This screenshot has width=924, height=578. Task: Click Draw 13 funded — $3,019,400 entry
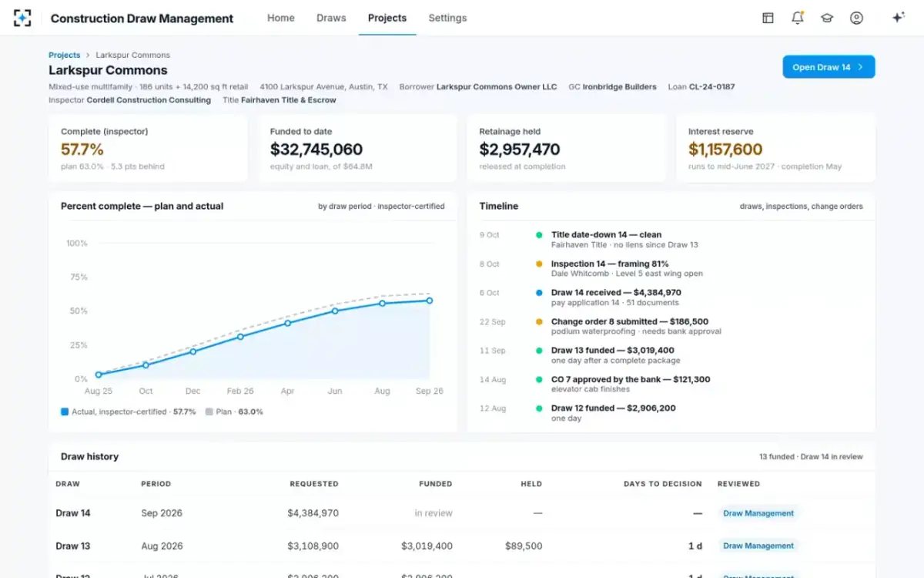pyautogui.click(x=613, y=351)
